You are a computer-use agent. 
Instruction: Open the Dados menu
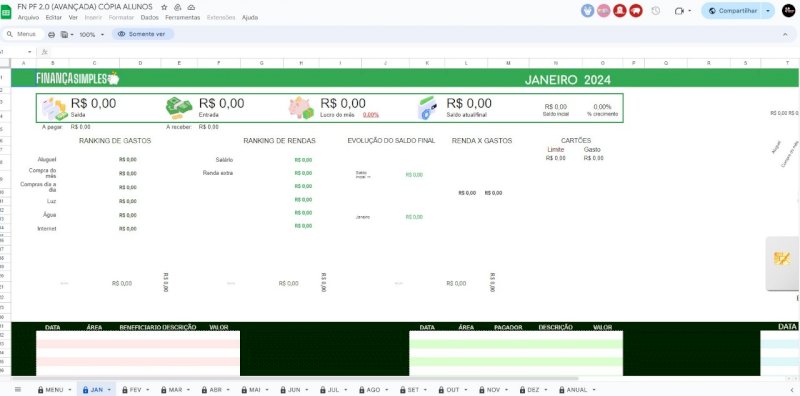tap(149, 17)
